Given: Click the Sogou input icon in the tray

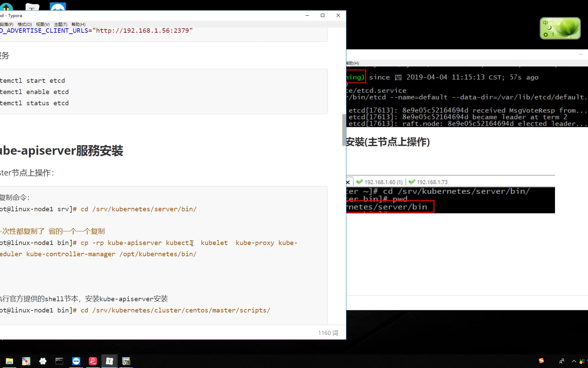Looking at the screenshot, I should (x=541, y=361).
